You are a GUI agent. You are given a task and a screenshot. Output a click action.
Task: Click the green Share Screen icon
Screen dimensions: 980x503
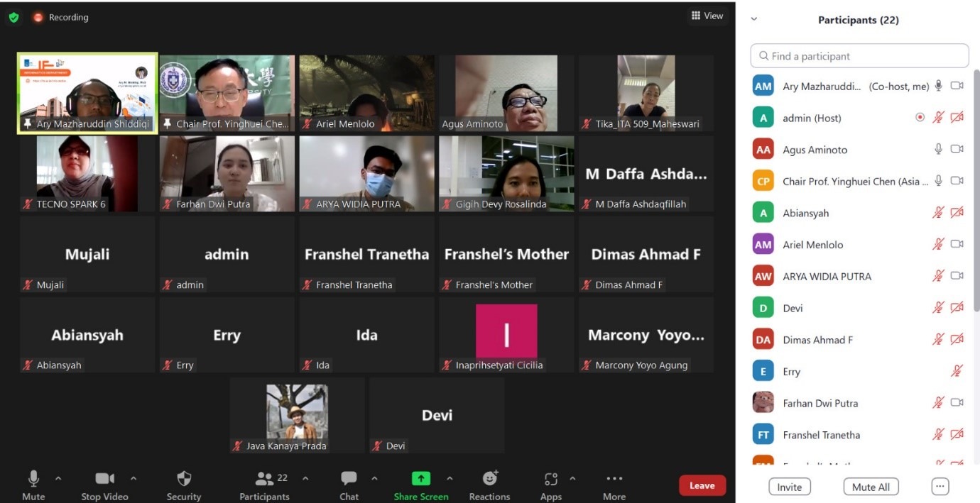pyautogui.click(x=421, y=479)
